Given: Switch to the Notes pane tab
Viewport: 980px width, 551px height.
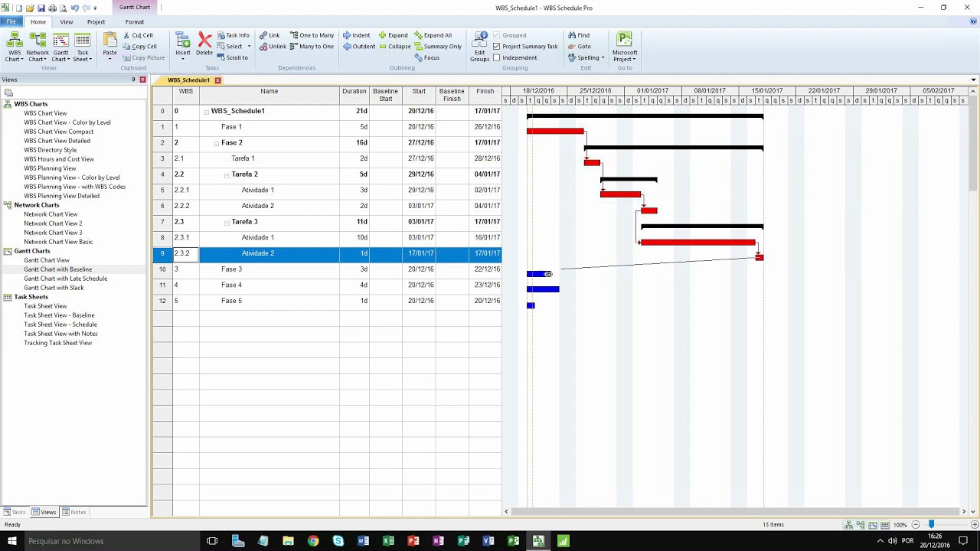Looking at the screenshot, I should (x=74, y=512).
